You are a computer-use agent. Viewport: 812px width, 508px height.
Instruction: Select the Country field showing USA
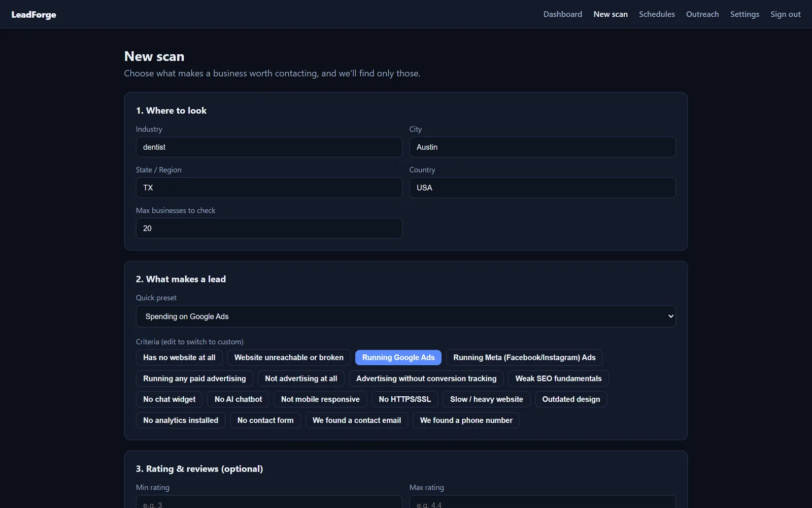coord(542,187)
